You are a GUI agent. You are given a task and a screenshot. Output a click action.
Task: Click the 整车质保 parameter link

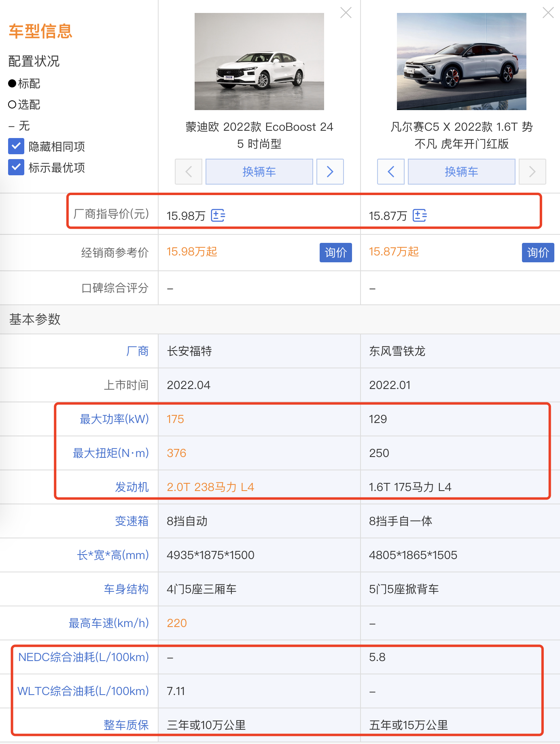pos(126,725)
